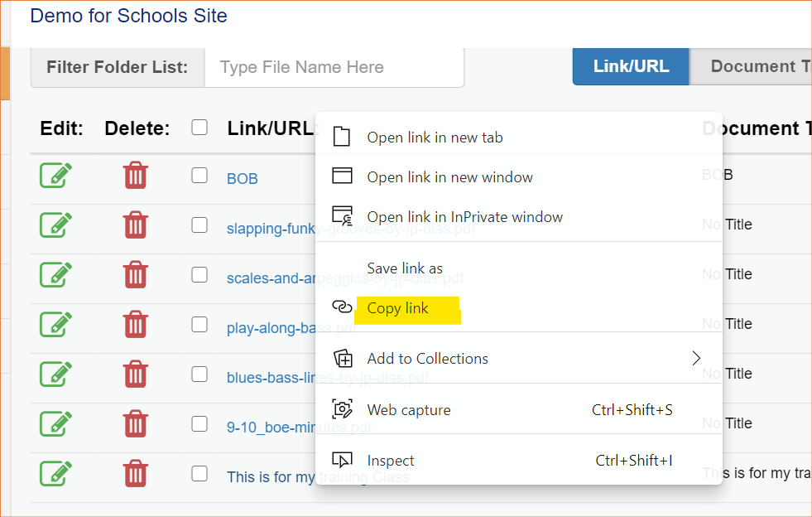The height and width of the screenshot is (517, 812).
Task: Expand the Add to Collections submenu arrow
Action: pyautogui.click(x=696, y=358)
